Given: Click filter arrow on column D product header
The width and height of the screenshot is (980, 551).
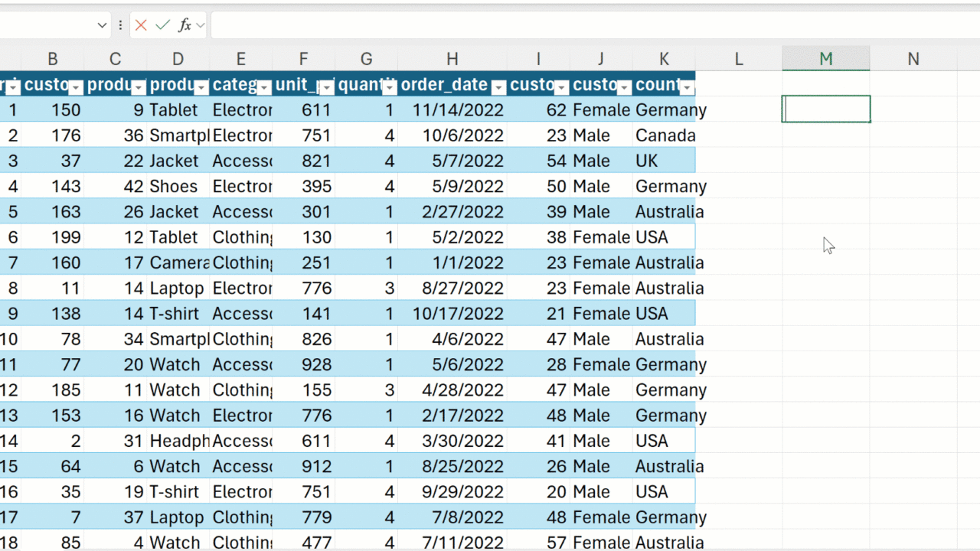Looking at the screenshot, I should click(x=201, y=87).
